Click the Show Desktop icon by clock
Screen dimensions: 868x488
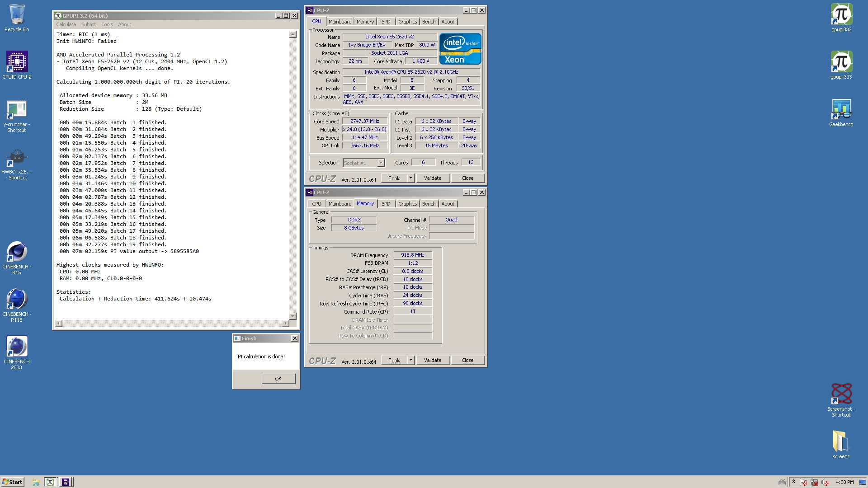[x=863, y=483]
